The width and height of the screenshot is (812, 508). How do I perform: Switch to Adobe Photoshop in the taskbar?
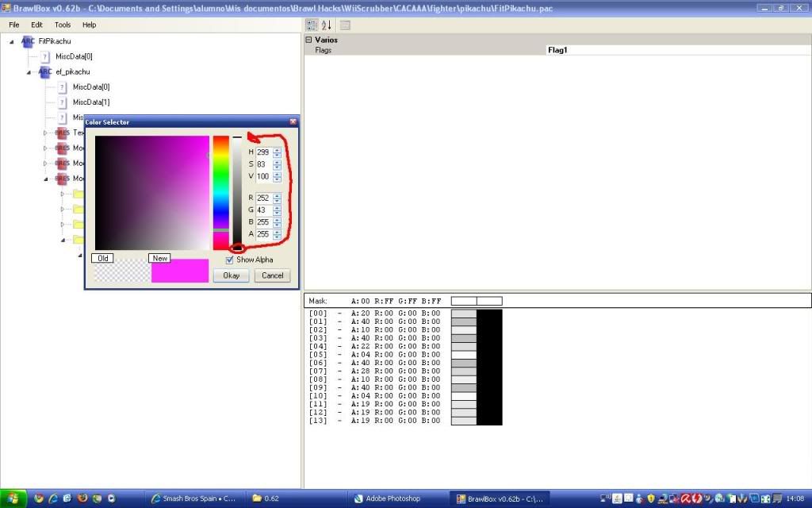click(x=393, y=498)
